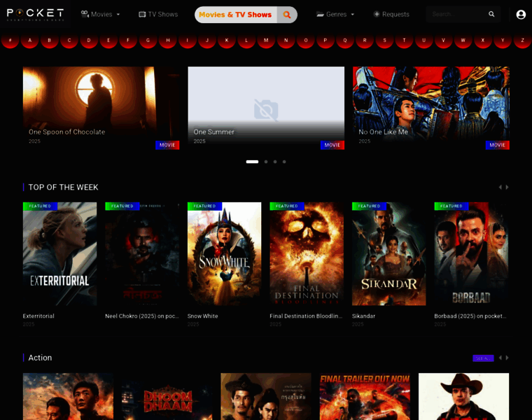Open Final Destination Bloodlines poster
The height and width of the screenshot is (420, 532).
coord(307,254)
